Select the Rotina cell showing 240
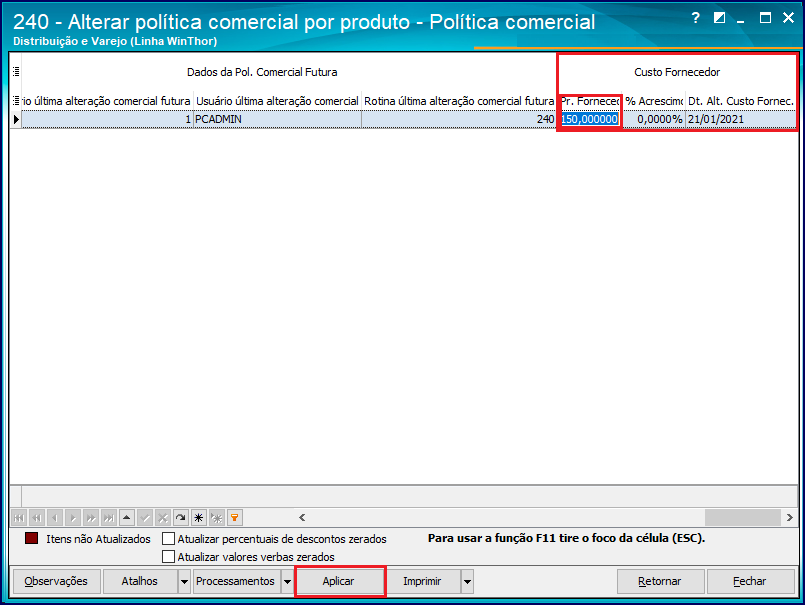 [x=459, y=119]
